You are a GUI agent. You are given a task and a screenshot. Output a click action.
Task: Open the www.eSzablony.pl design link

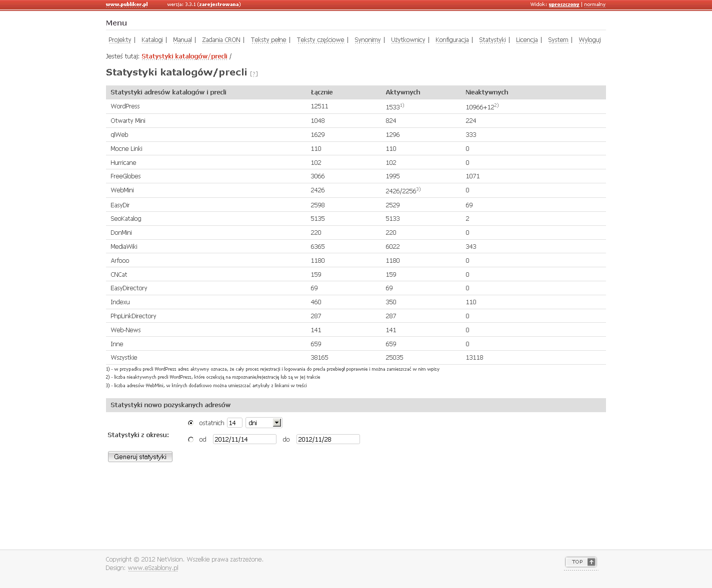[153, 568]
